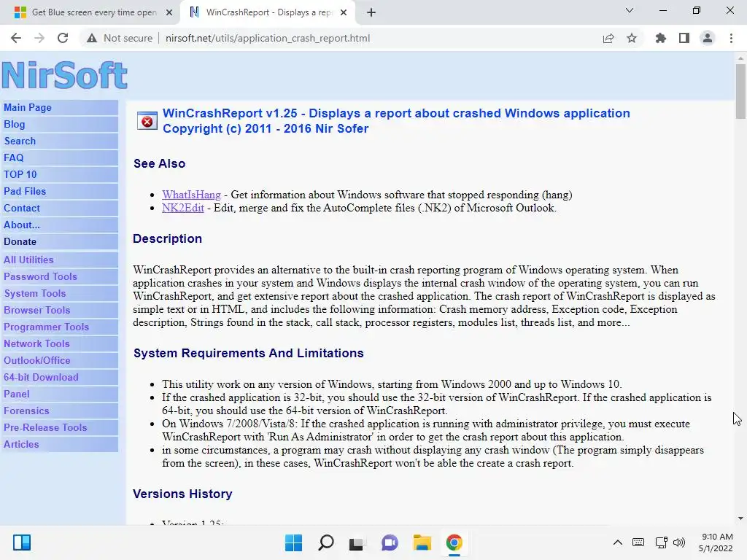Bookmark this page with the star
Viewport: 747px width, 560px height.
(632, 38)
